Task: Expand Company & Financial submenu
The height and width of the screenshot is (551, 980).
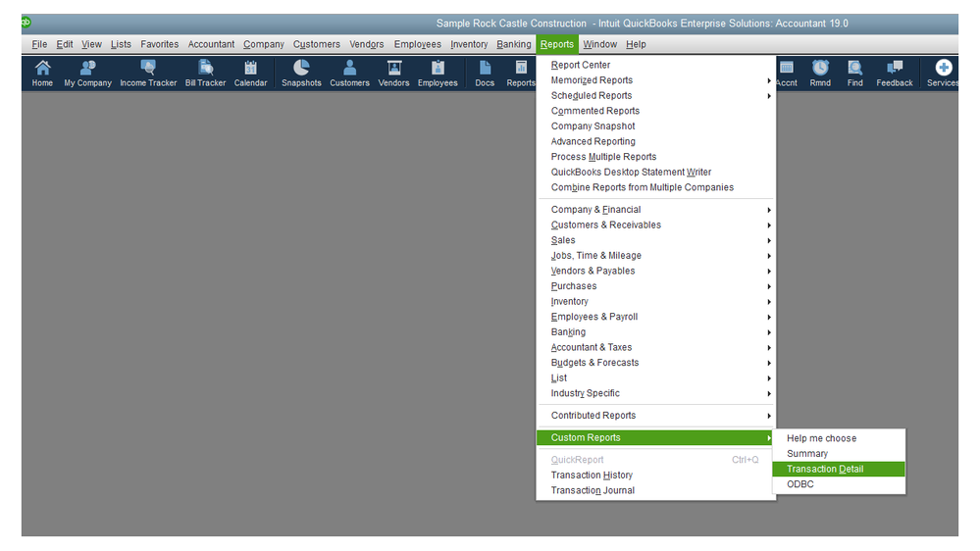Action: click(656, 209)
